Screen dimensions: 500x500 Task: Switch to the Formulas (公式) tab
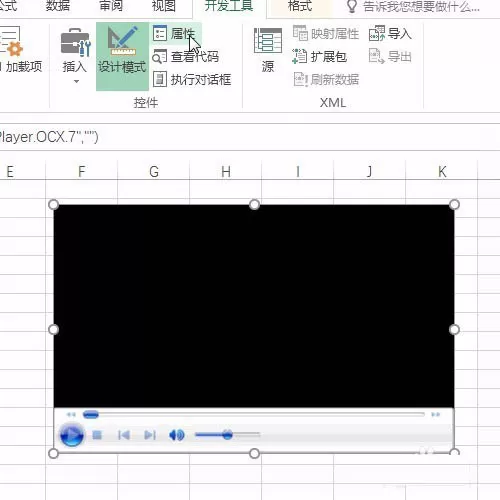coord(8,6)
